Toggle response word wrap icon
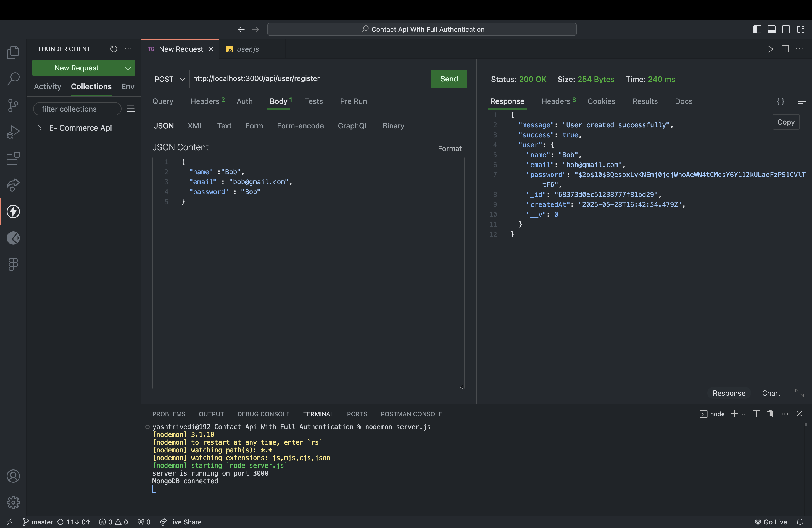 (x=802, y=101)
